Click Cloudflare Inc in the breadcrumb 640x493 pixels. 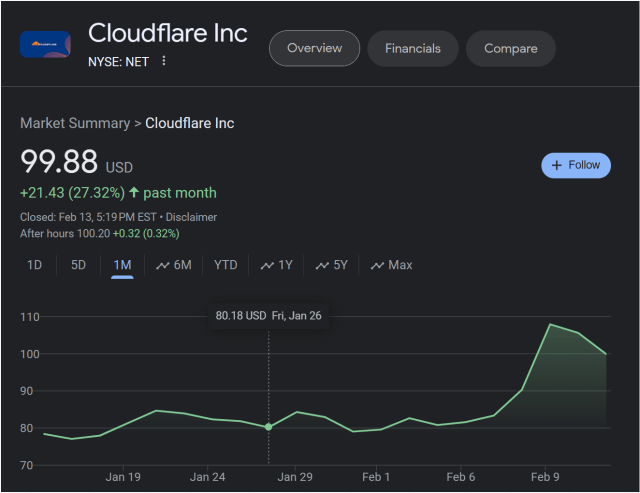coord(190,123)
